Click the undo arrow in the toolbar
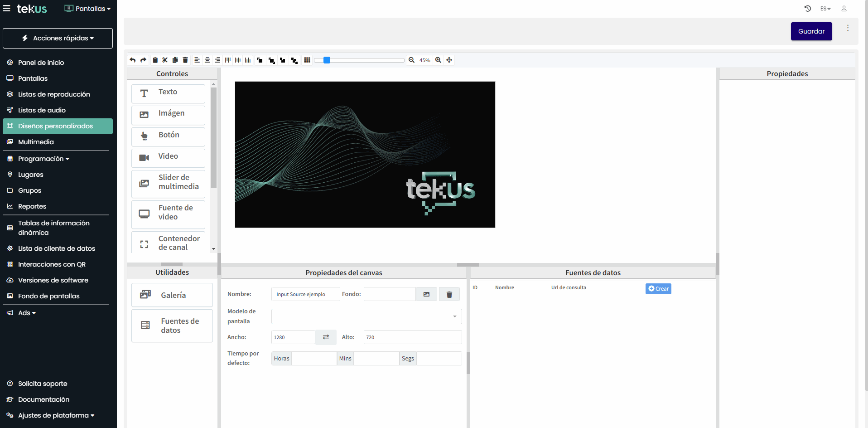Screen dimensions: 868x428 [132, 60]
